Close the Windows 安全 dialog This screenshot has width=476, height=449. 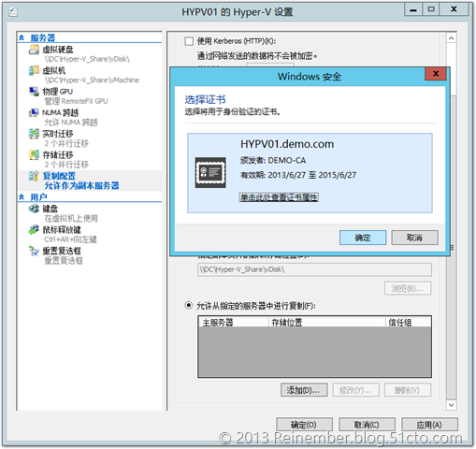(x=436, y=74)
